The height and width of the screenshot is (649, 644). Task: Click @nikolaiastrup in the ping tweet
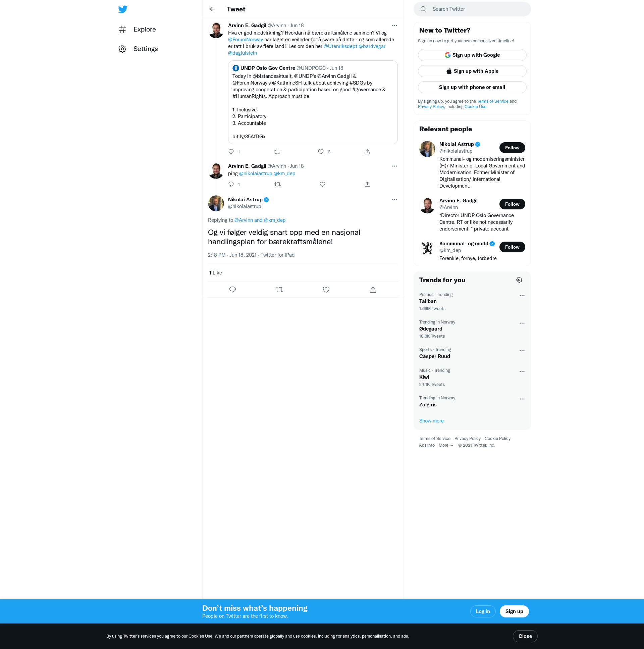point(256,174)
